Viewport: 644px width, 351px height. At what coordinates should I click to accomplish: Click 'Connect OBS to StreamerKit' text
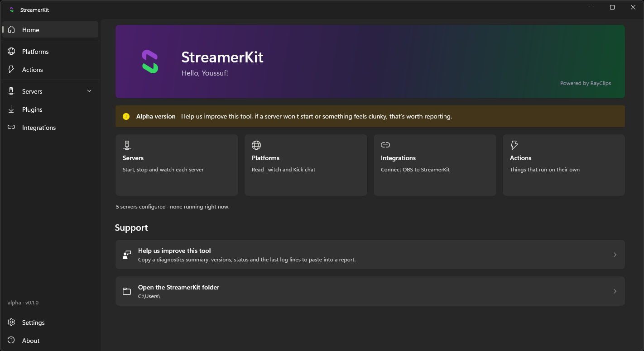coord(415,170)
